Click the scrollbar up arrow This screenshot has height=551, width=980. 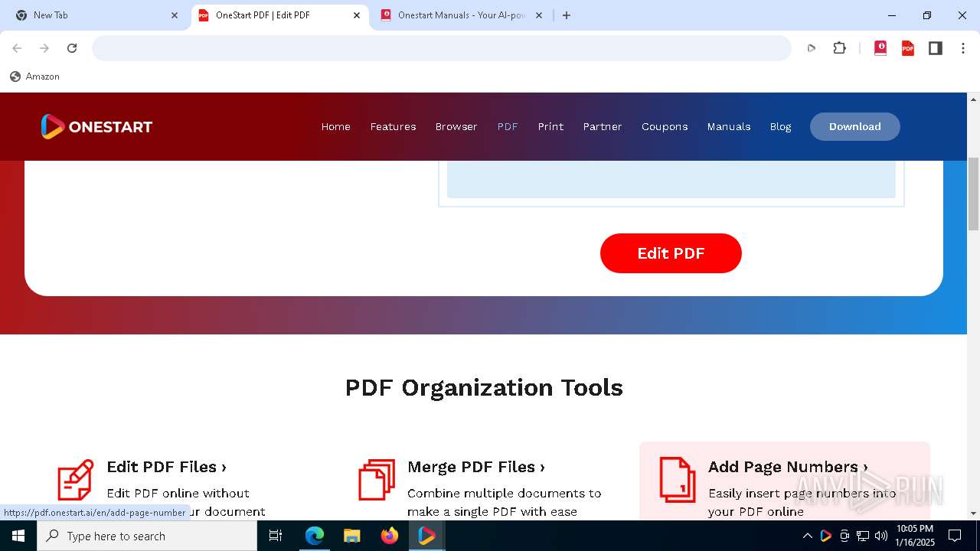[x=973, y=99]
